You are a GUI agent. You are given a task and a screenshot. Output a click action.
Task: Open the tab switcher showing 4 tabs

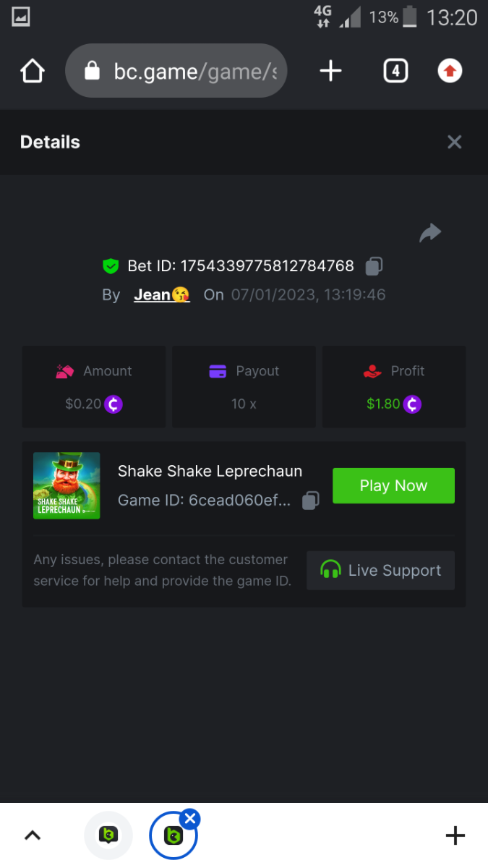tap(395, 71)
